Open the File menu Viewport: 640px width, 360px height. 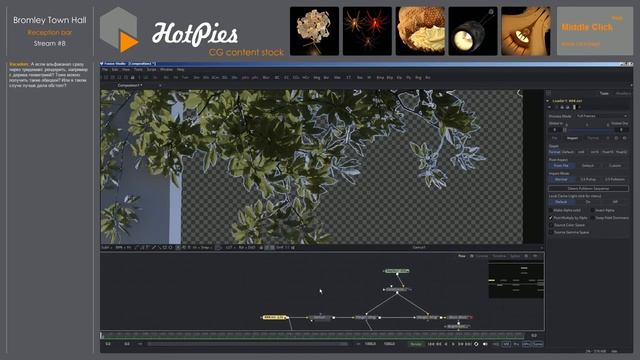(105, 70)
